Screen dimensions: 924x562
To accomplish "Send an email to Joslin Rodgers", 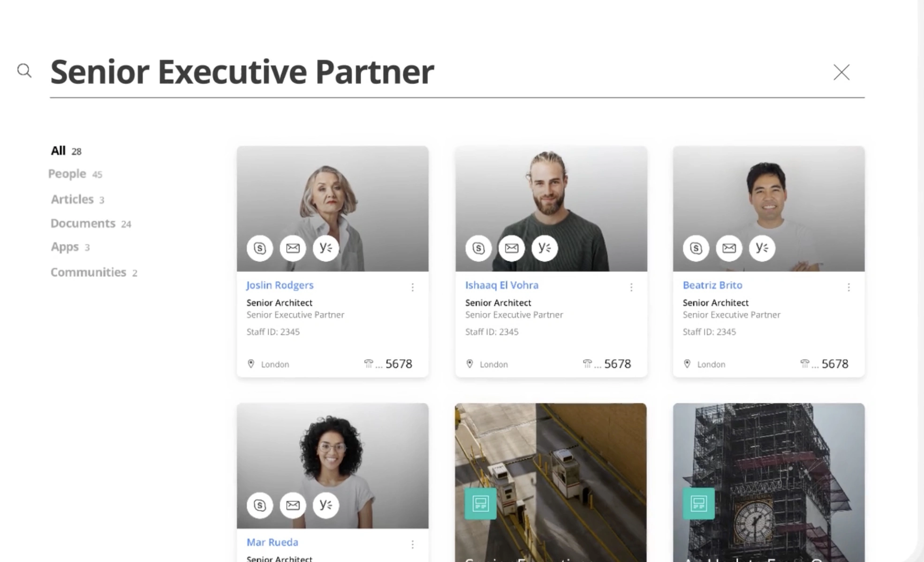I will (293, 248).
